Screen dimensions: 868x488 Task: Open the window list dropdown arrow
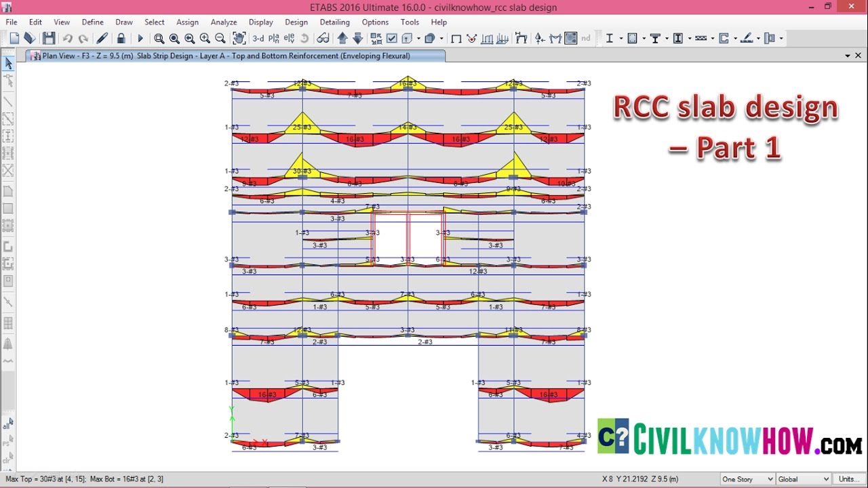(848, 56)
